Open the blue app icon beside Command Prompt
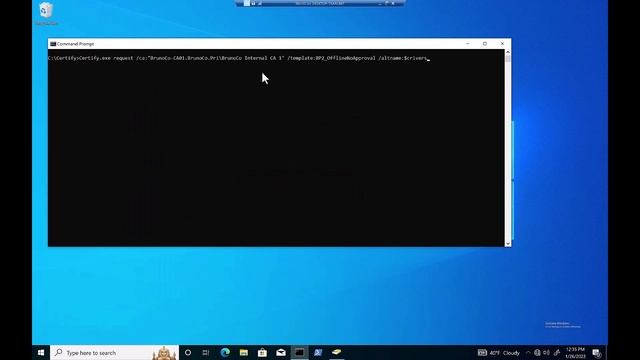640x360 pixels. pyautogui.click(x=318, y=353)
